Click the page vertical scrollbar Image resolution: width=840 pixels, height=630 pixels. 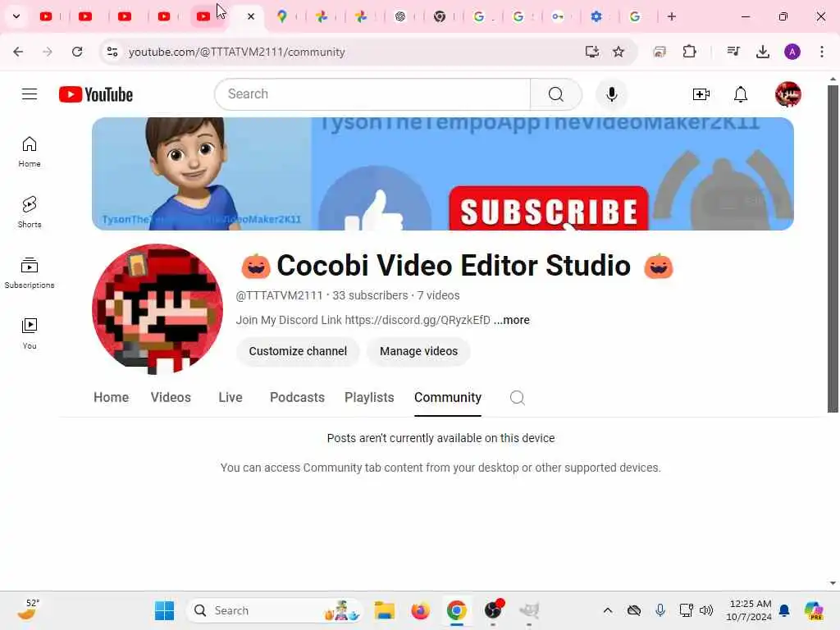tap(833, 249)
